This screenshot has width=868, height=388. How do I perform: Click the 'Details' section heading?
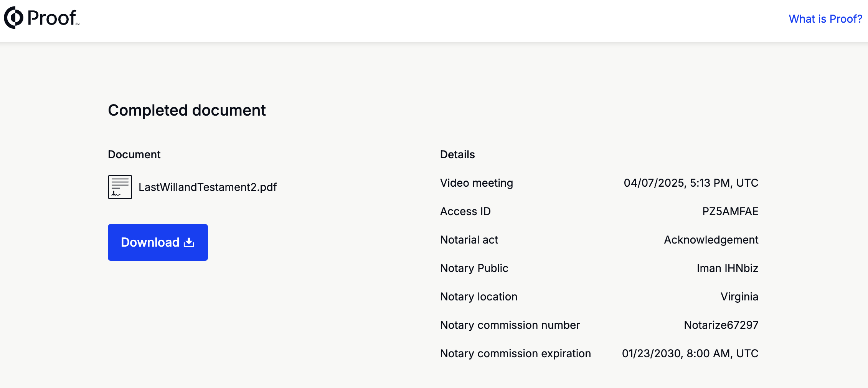457,154
